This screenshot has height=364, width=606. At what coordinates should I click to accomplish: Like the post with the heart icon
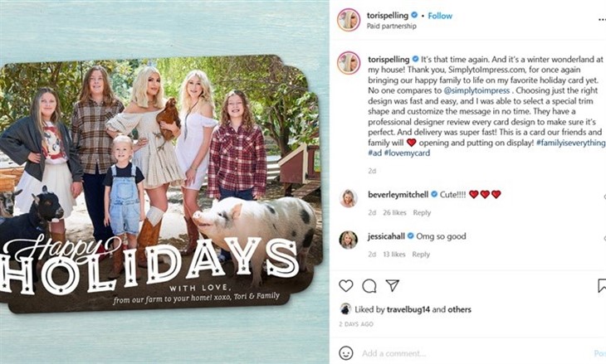point(346,285)
